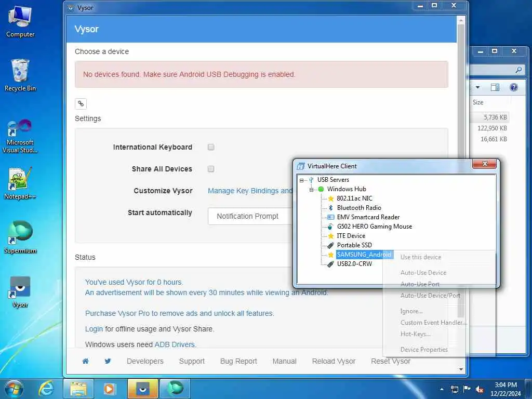Choose Auto-Use Device from context menu
Image resolution: width=532 pixels, height=399 pixels.
pos(423,273)
